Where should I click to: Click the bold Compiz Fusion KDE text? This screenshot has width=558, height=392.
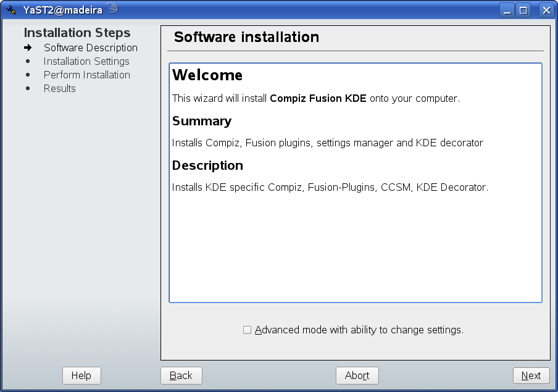pyautogui.click(x=318, y=98)
